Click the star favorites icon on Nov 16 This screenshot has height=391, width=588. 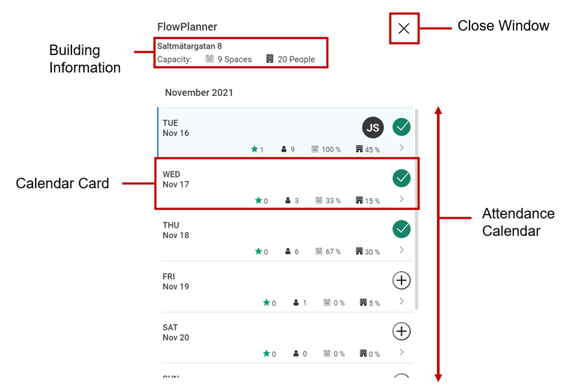[x=255, y=149]
